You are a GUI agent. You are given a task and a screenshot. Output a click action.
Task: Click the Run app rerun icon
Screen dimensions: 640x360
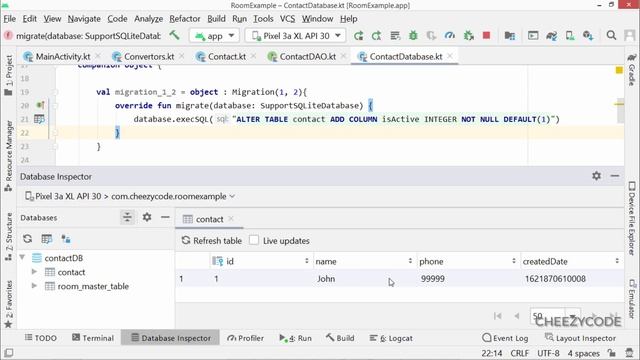coord(358,36)
